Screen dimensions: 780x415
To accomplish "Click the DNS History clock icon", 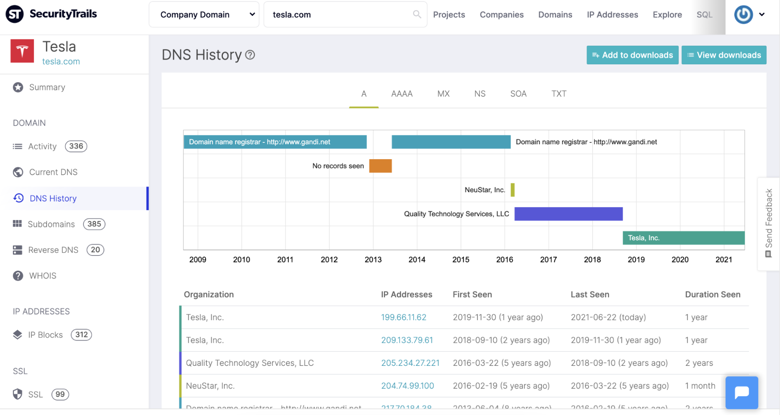I will tap(18, 198).
